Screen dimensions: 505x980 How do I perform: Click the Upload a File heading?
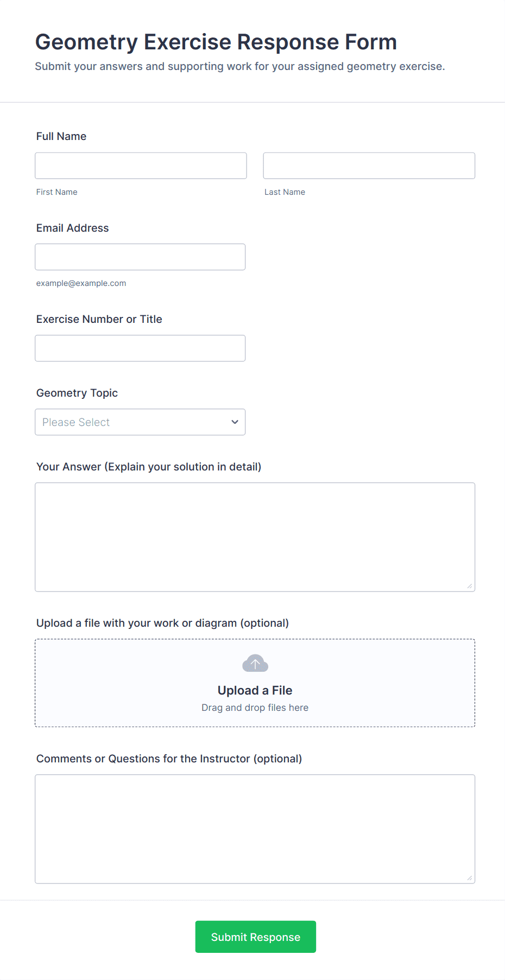coord(255,690)
